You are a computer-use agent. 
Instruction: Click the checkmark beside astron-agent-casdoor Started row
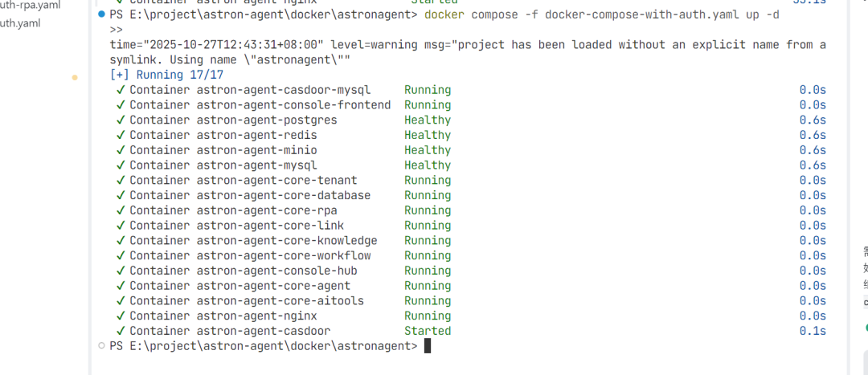click(x=121, y=331)
